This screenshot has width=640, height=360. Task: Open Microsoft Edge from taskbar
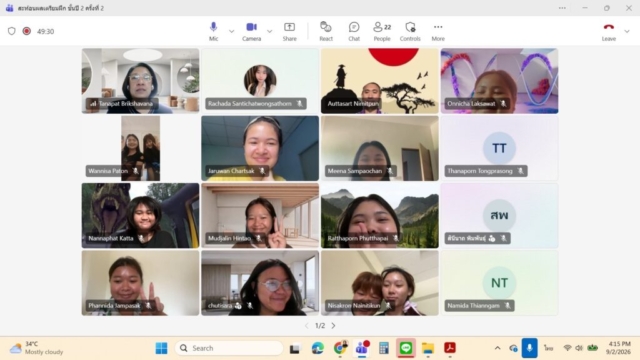pyautogui.click(x=318, y=348)
